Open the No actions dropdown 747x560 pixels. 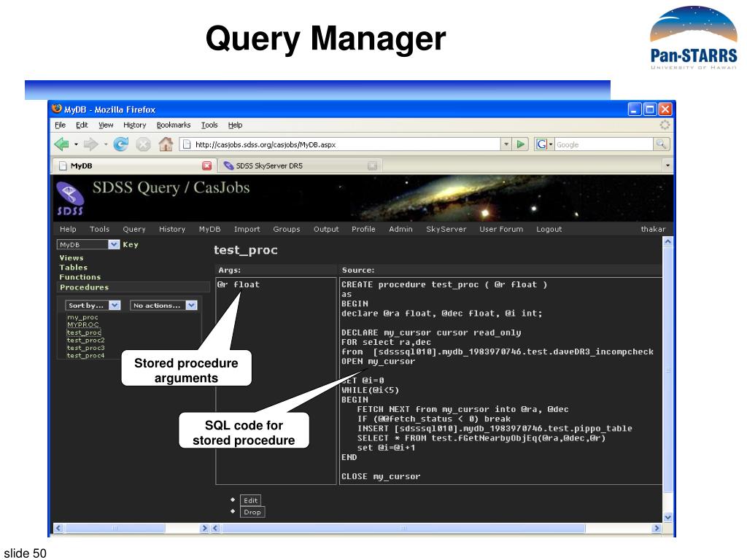(x=163, y=306)
